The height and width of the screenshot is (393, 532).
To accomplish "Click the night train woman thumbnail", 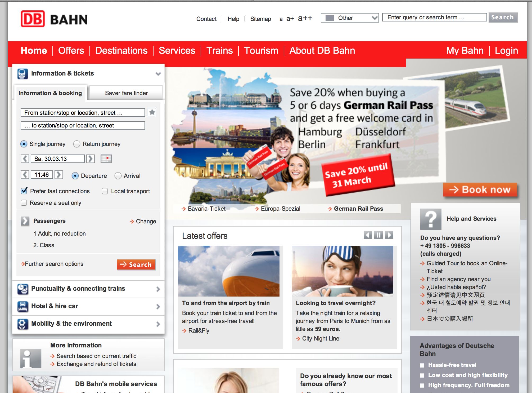I will point(342,271).
